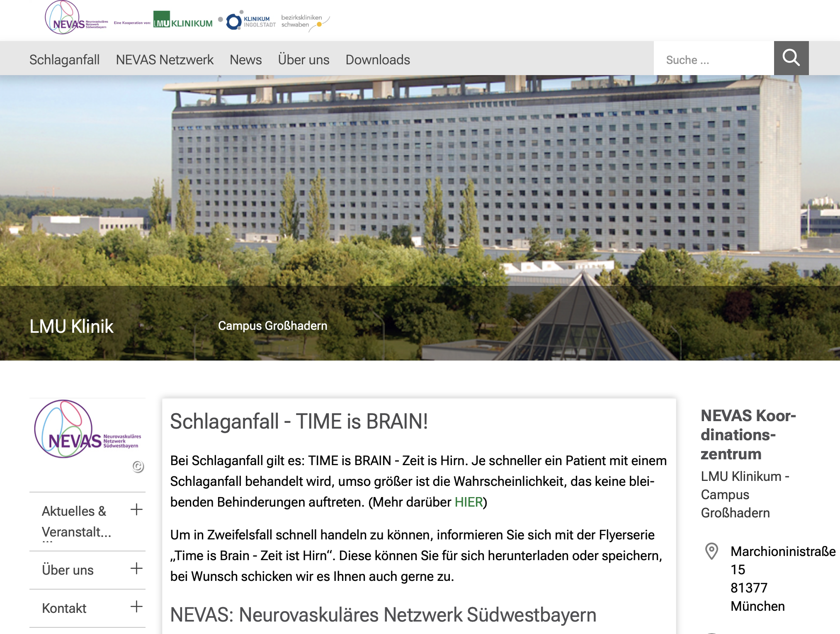Open the NEVAS logo in the header

point(76,17)
